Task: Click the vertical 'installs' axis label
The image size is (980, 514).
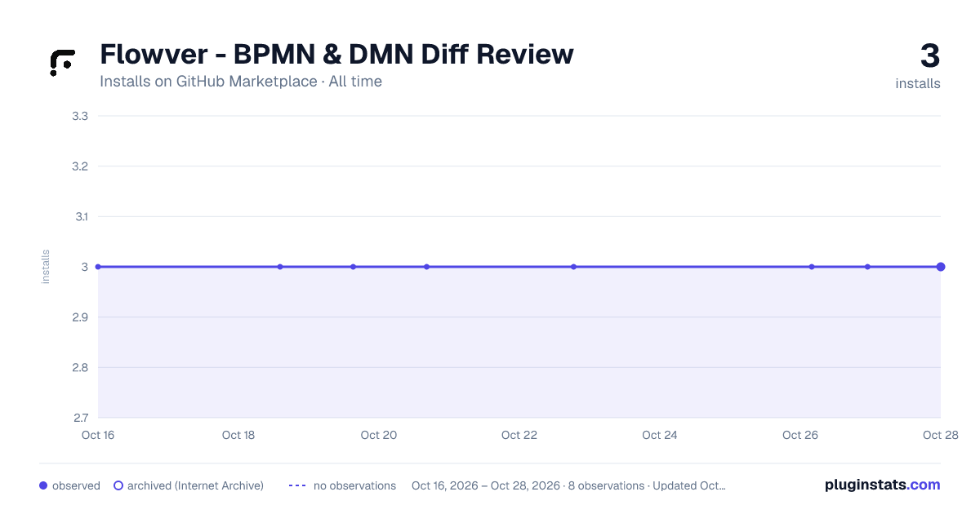Action: tap(46, 267)
